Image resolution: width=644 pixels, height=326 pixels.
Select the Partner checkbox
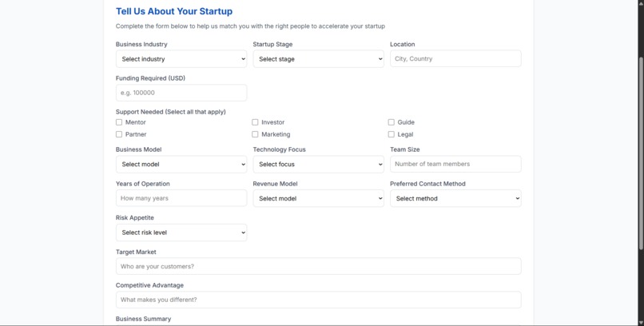119,134
